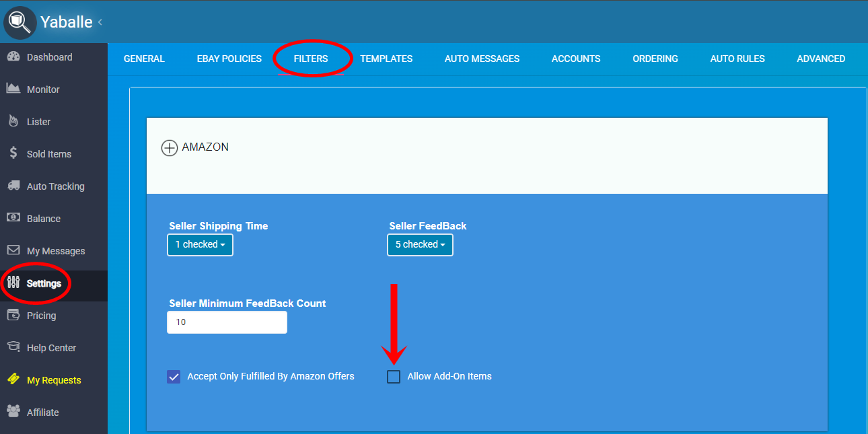Click the Affiliate people icon
Image resolution: width=868 pixels, height=434 pixels.
pyautogui.click(x=13, y=412)
